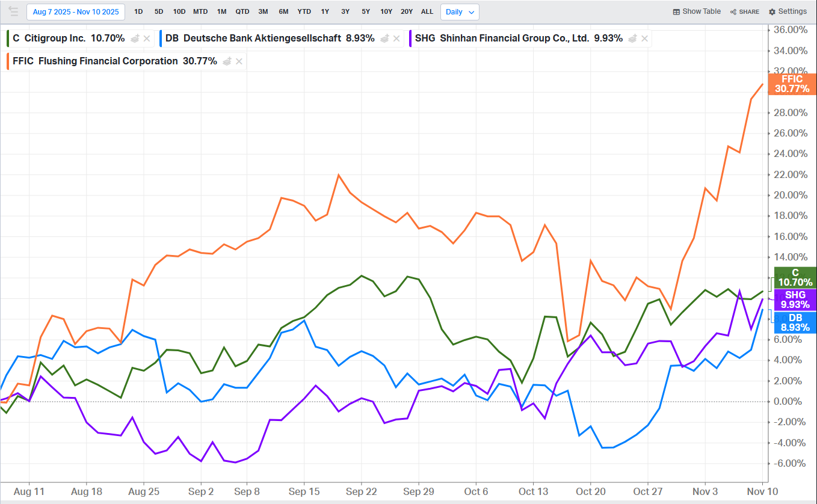Select the 1D time range
Viewport: 817px width, 504px height.
tap(138, 11)
